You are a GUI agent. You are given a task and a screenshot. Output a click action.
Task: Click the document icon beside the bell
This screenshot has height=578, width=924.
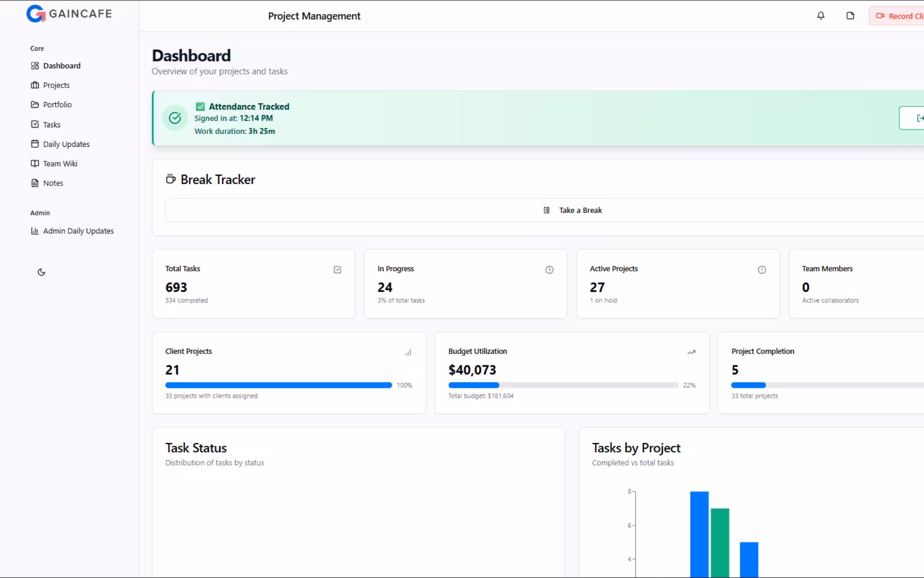[850, 16]
